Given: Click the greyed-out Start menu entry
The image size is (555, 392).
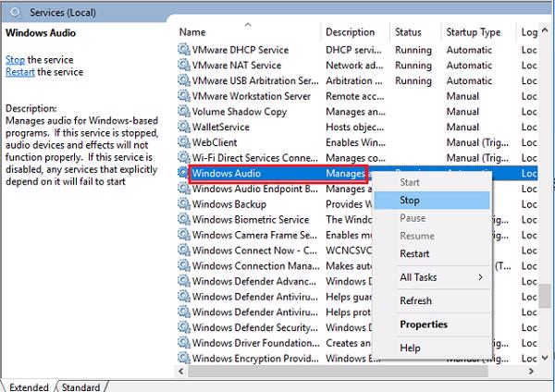Looking at the screenshot, I should coord(432,182).
